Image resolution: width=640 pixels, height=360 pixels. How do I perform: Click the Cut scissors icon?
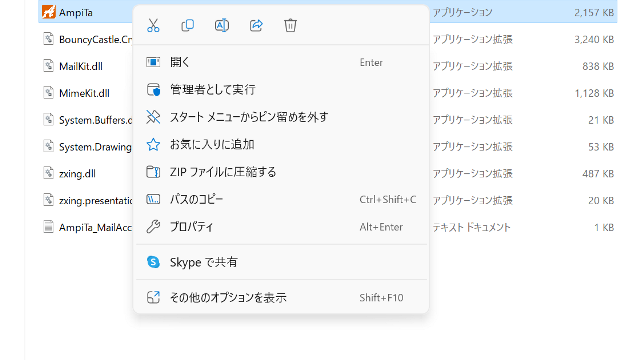pyautogui.click(x=153, y=26)
